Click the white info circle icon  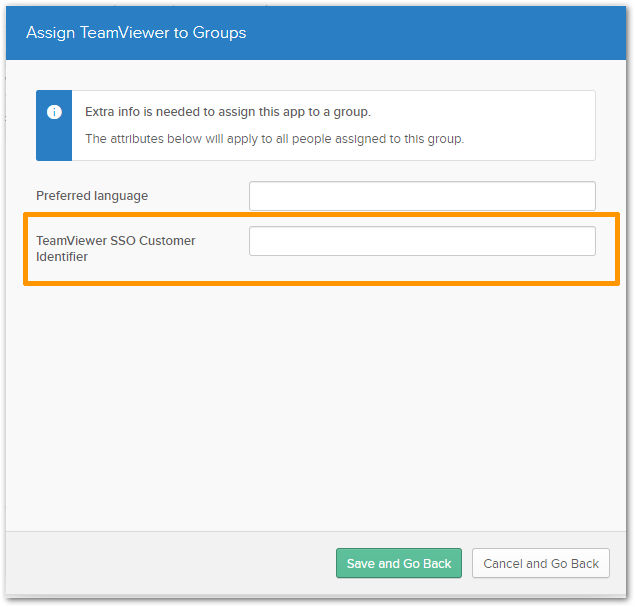click(54, 112)
